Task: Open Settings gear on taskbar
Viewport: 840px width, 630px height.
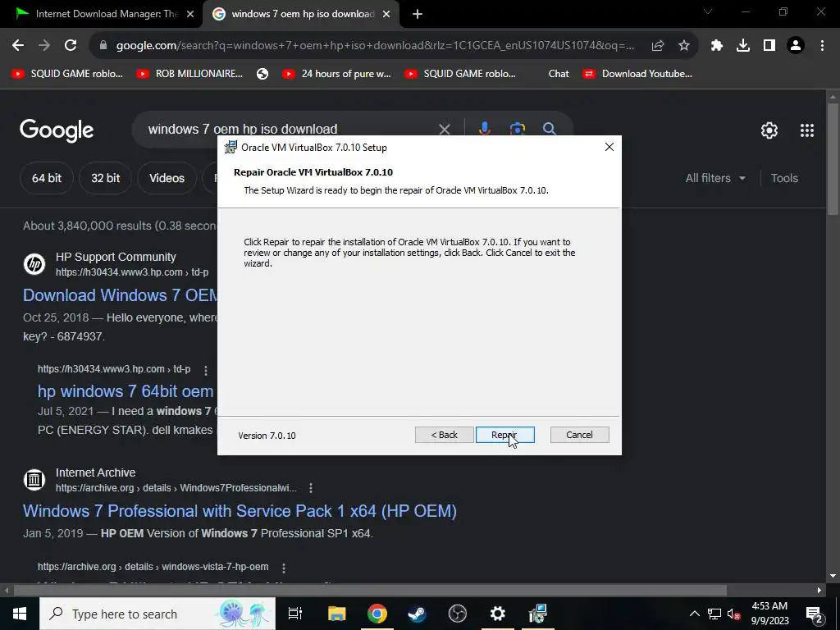Action: coord(497,614)
